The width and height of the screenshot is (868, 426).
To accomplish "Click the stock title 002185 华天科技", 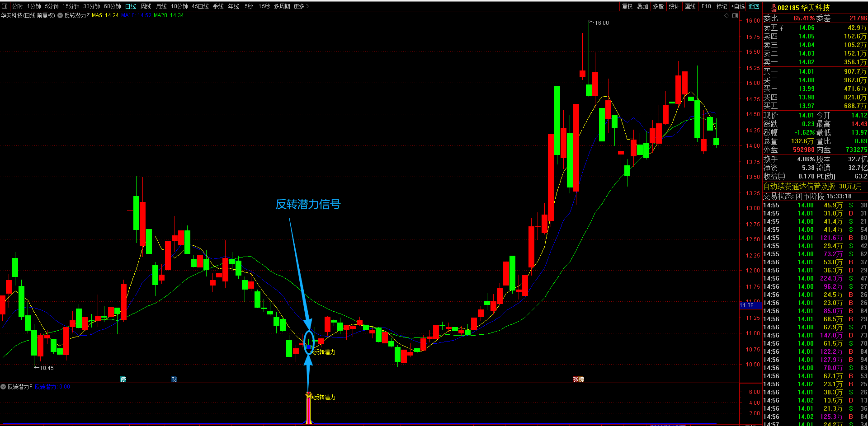I will coord(804,8).
